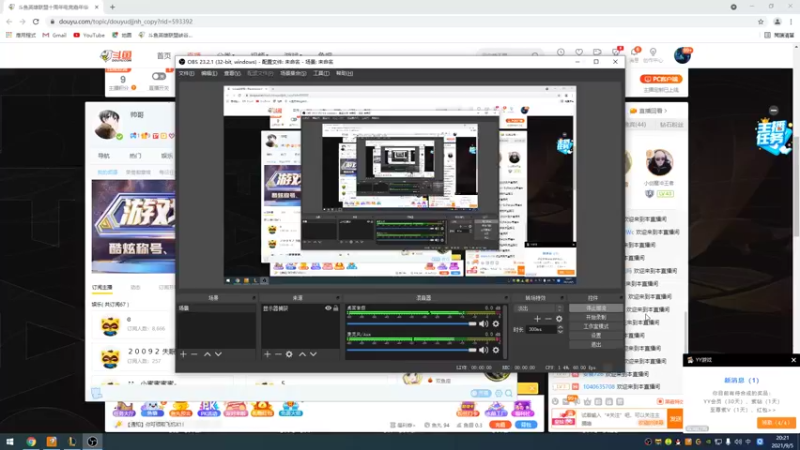Click Douyu chat message input box
800x450 pixels.
[623, 418]
